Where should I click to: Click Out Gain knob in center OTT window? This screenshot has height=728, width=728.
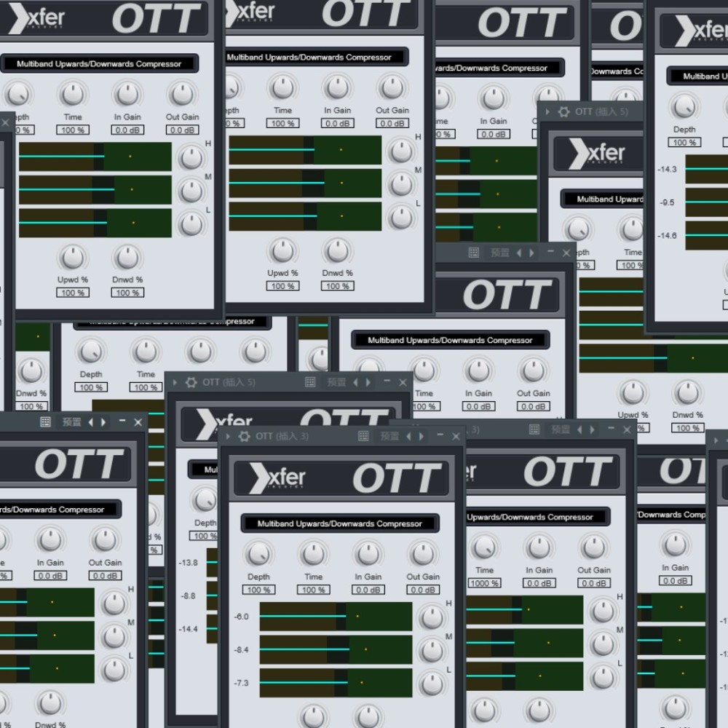click(x=534, y=371)
